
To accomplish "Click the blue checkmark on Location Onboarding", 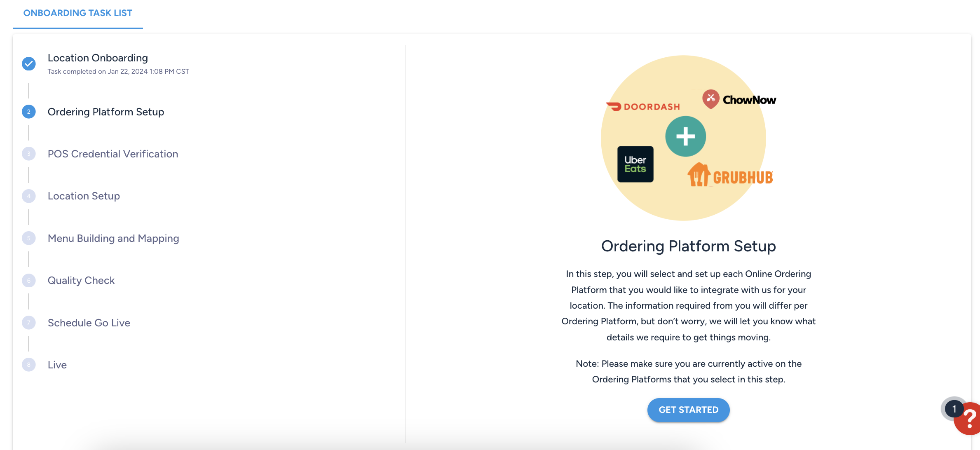I will [x=28, y=63].
